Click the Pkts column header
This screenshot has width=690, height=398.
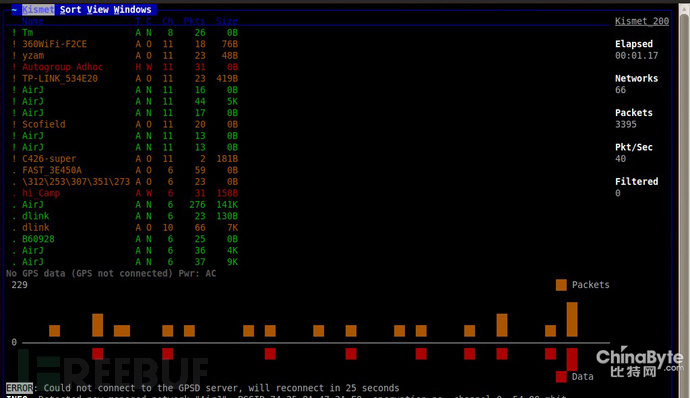(194, 21)
